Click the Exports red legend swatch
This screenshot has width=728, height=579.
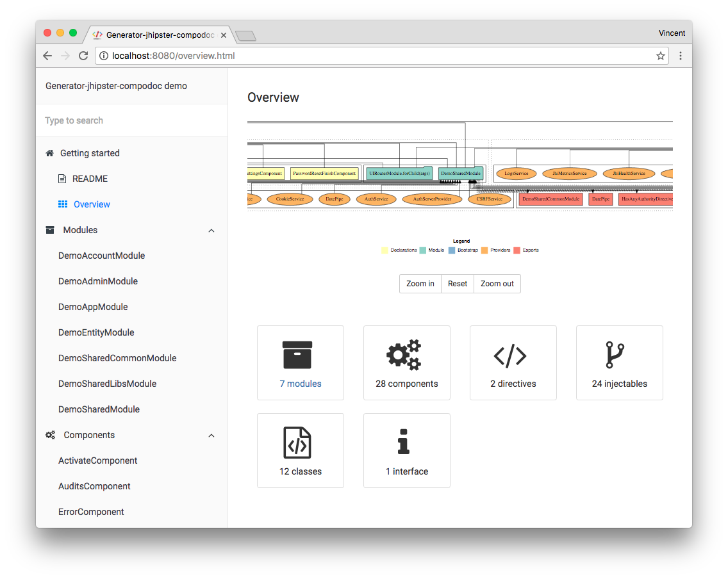pos(517,250)
